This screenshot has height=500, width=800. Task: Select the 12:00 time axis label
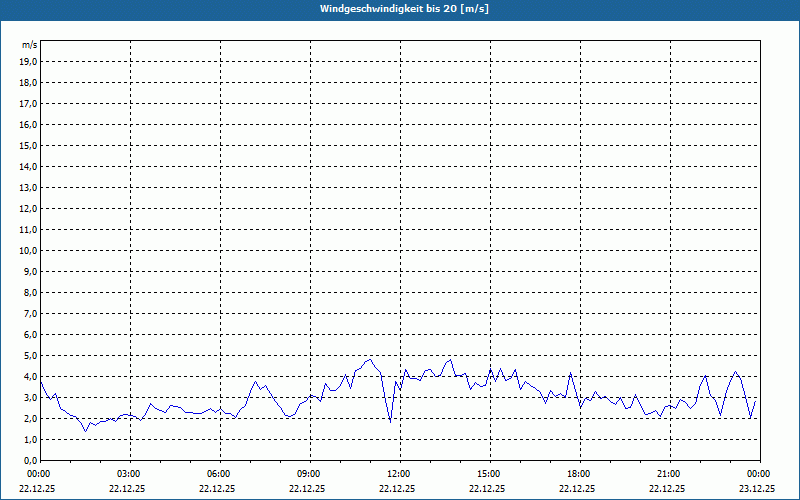(398, 474)
